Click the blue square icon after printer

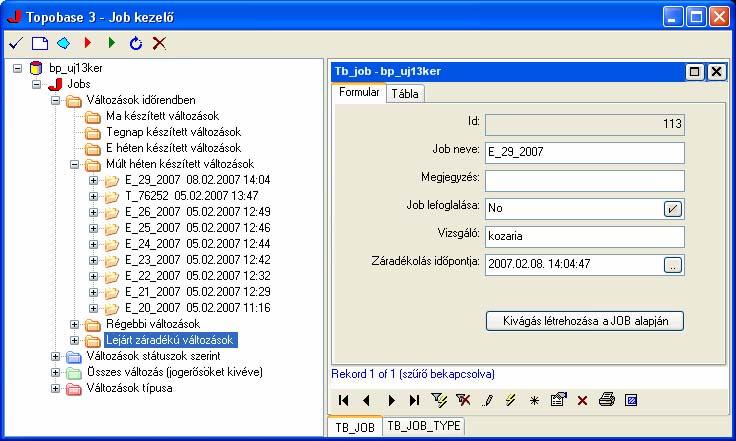pyautogui.click(x=631, y=400)
